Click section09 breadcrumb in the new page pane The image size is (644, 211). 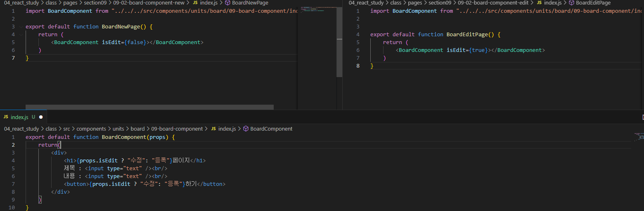95,3
